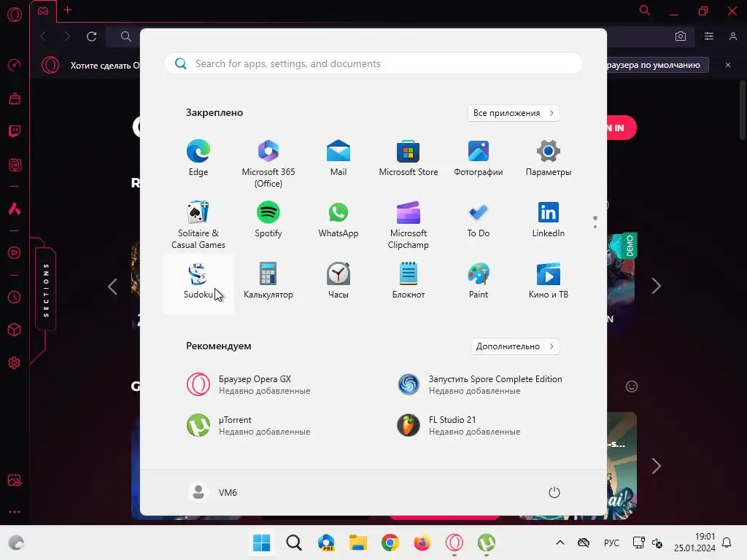Open Twitch panel in Opera sidebar

tap(15, 131)
